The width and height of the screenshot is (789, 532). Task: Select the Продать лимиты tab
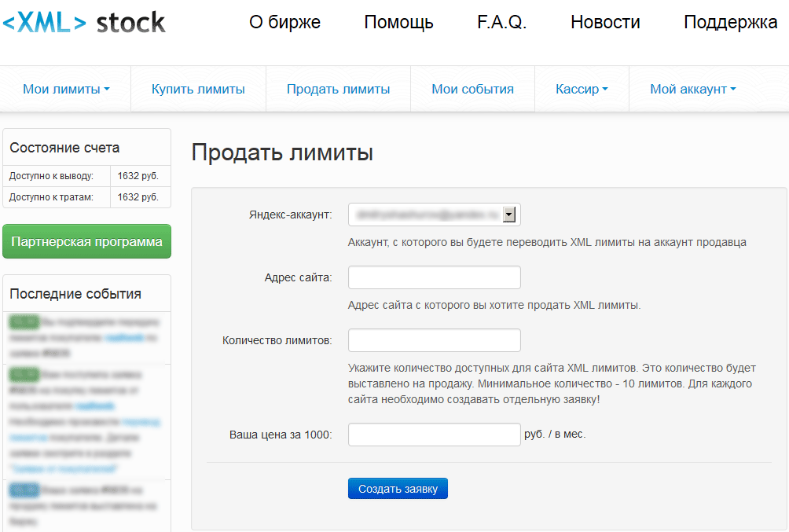[x=338, y=89]
